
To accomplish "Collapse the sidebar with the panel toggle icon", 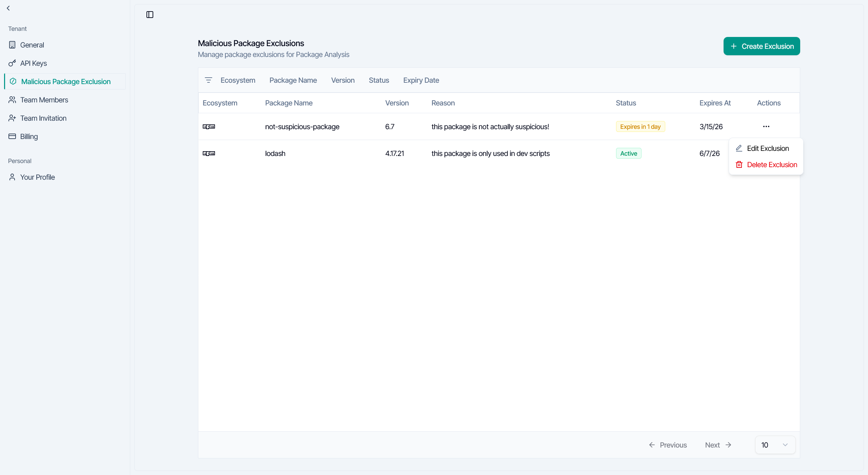I will [150, 15].
